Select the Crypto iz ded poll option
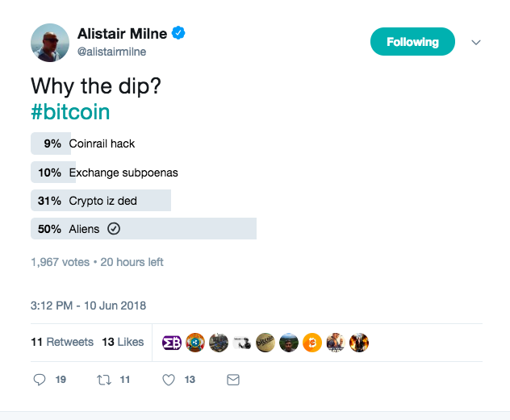Screen dimensions: 510x420 pyautogui.click(x=98, y=201)
